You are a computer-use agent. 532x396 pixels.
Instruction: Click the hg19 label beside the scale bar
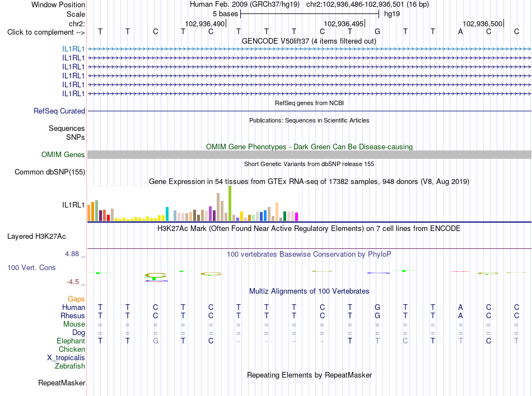[392, 14]
